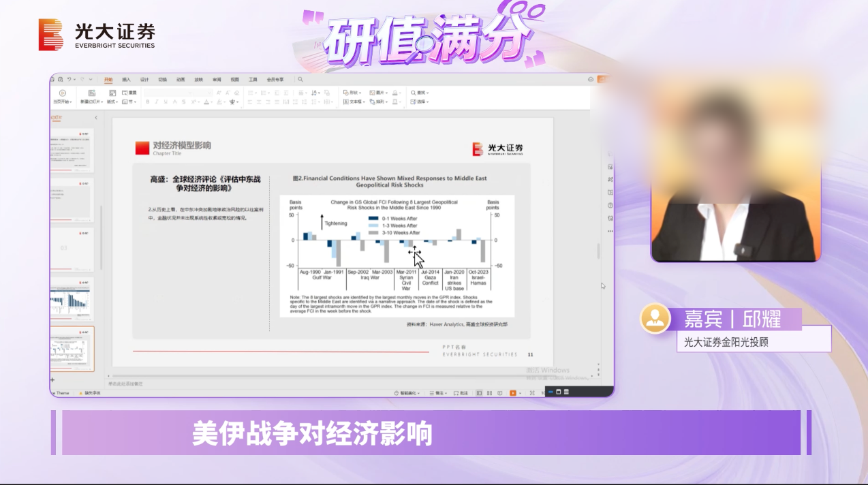Viewport: 868px width, 485px height.
Task: Click the slide title 对经济模型影响
Action: [182, 145]
